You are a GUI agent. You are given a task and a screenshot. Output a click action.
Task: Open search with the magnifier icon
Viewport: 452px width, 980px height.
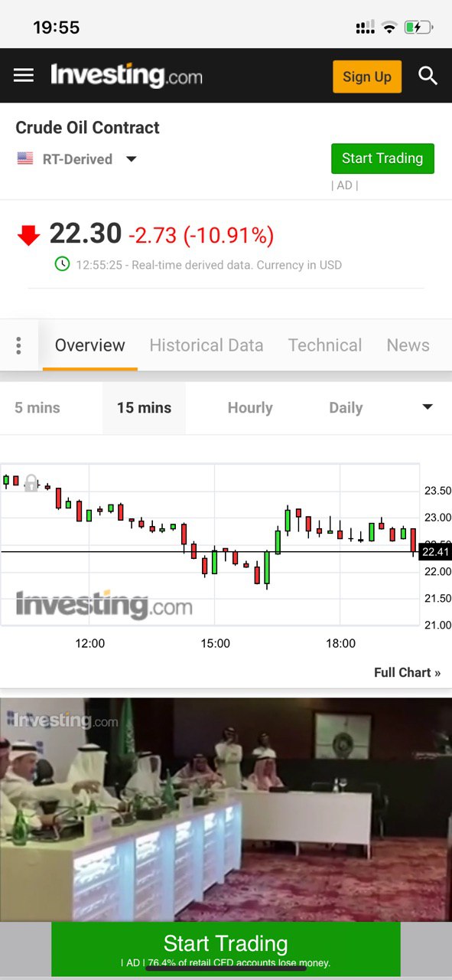pos(428,76)
